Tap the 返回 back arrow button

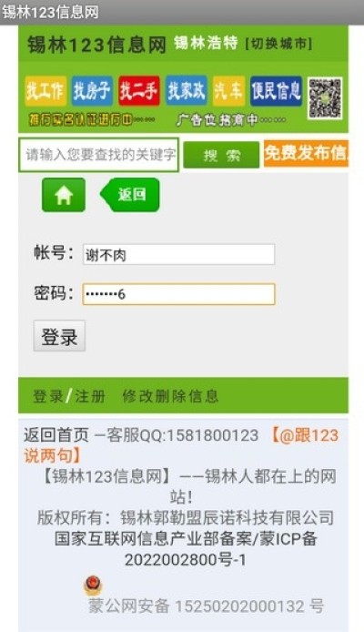click(x=129, y=195)
